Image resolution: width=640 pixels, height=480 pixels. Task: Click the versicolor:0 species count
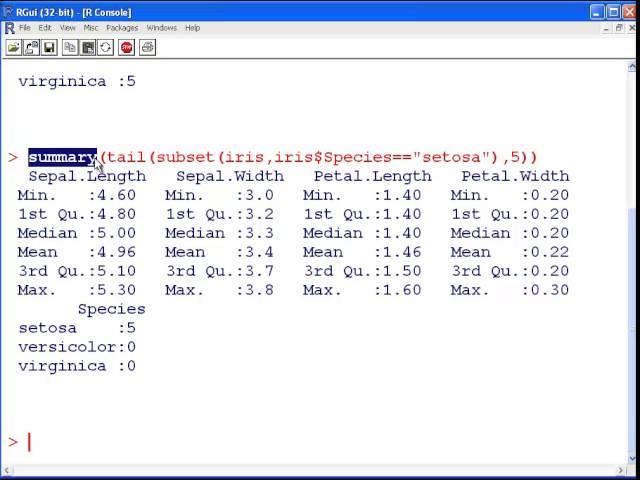(77, 347)
